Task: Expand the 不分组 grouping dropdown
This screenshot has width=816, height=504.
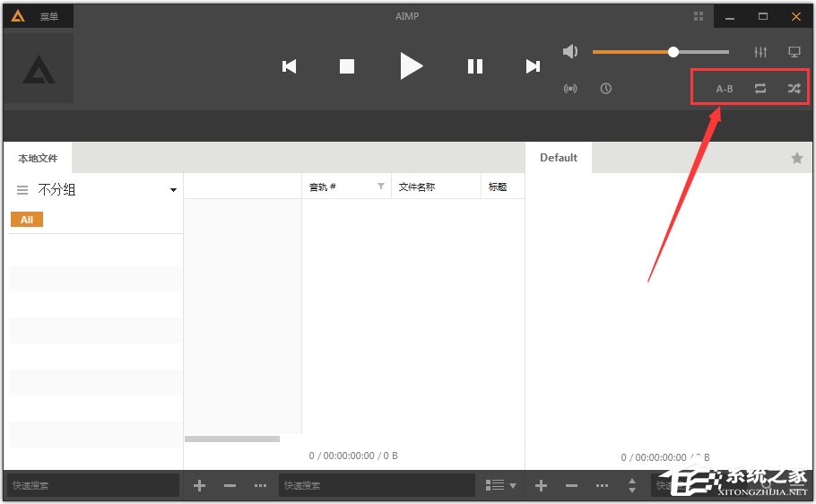Action: (x=173, y=190)
